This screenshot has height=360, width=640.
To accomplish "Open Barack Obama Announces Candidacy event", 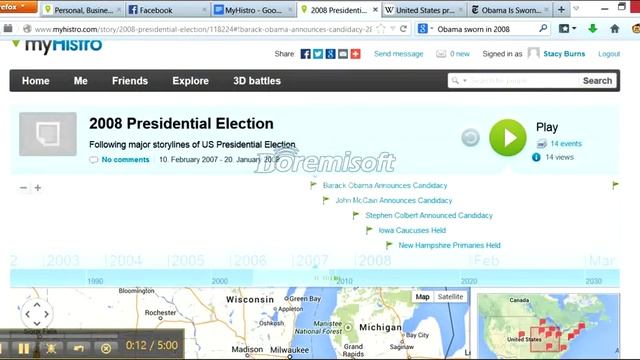I will tap(385, 185).
